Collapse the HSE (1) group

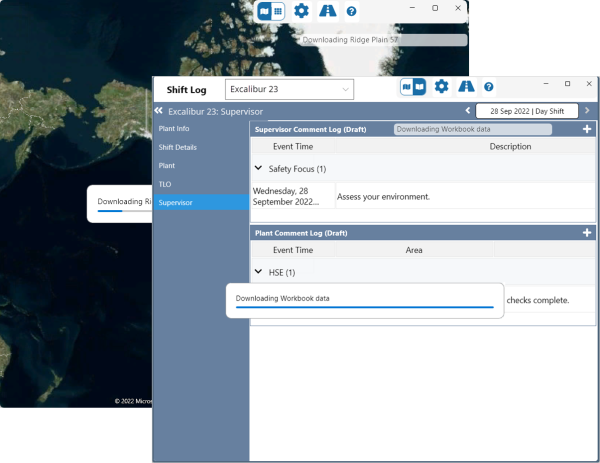tap(259, 272)
